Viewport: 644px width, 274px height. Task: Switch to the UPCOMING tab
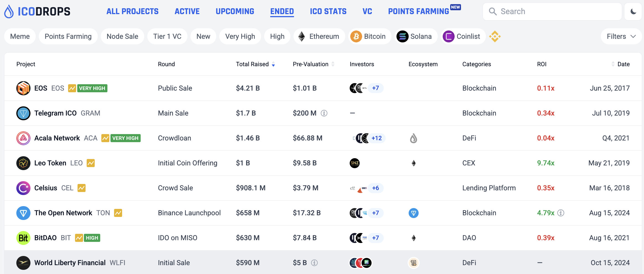click(235, 11)
